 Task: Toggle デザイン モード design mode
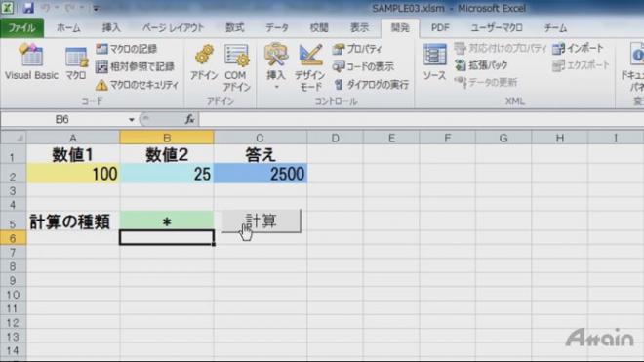click(x=310, y=67)
